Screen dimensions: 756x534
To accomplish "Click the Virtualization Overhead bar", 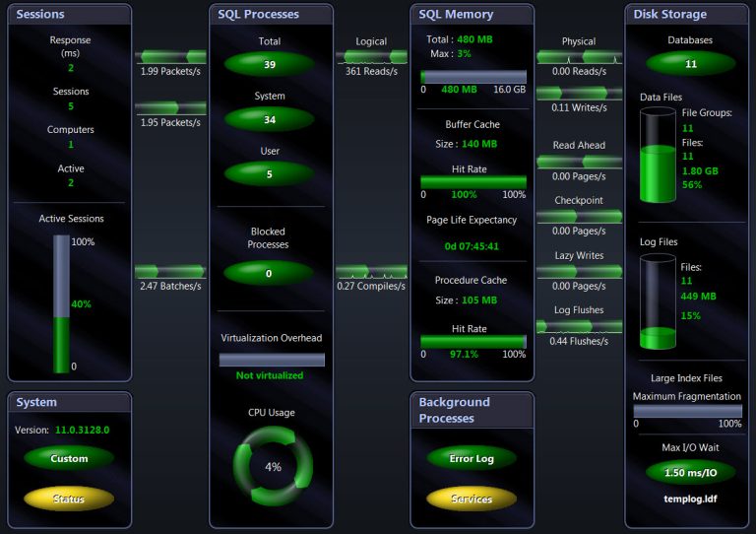I will click(x=272, y=360).
